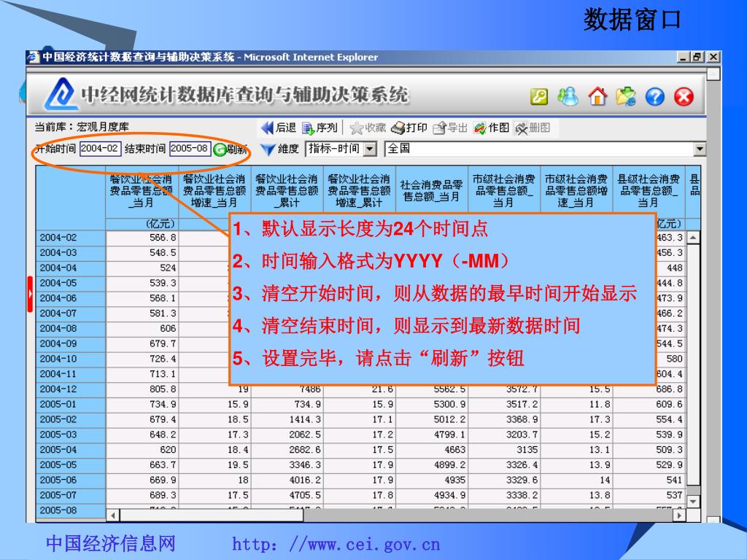Click cell value 1414.3
This screenshot has width=747, height=560.
click(x=287, y=419)
